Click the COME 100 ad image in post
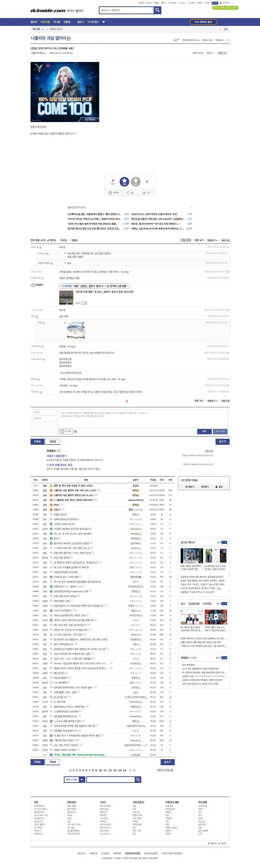Image resolution: width=260 pixels, height=868 pixels. click(65, 92)
